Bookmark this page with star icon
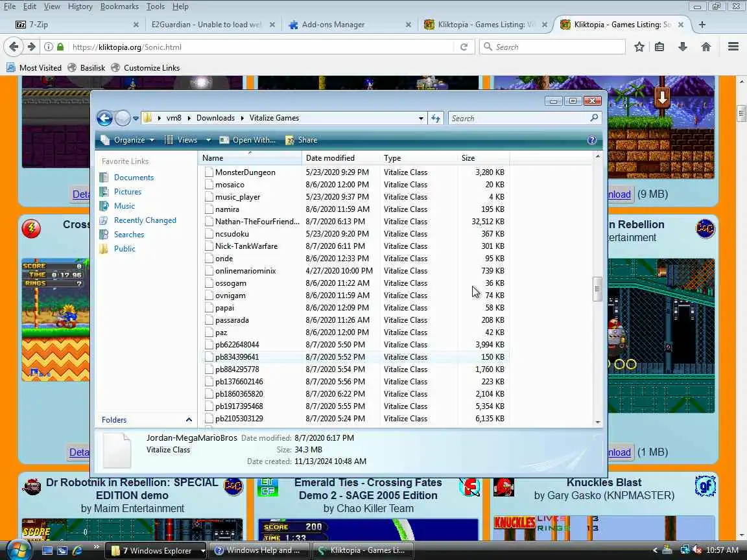 pyautogui.click(x=639, y=47)
